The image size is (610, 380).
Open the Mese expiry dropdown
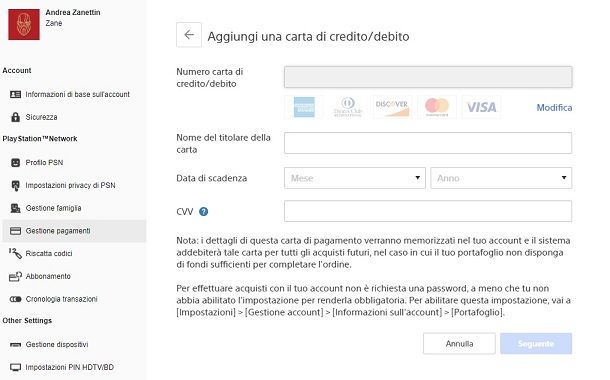pos(355,178)
